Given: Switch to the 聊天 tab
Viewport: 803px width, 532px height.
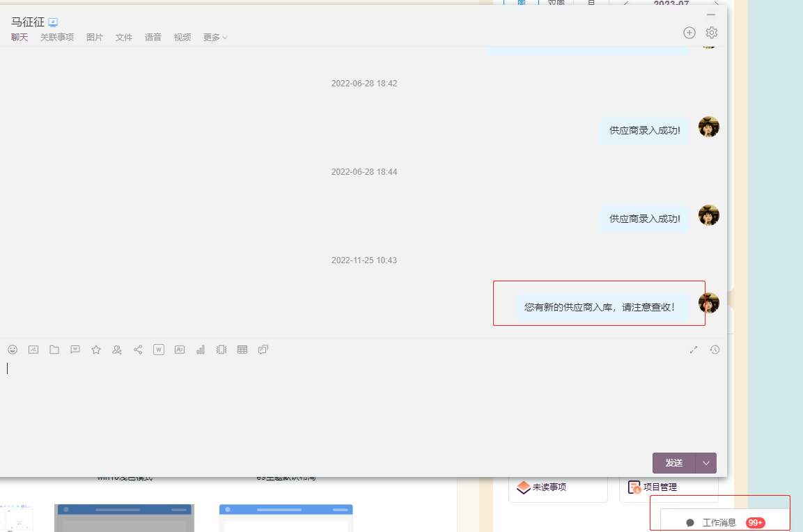Looking at the screenshot, I should click(x=20, y=38).
